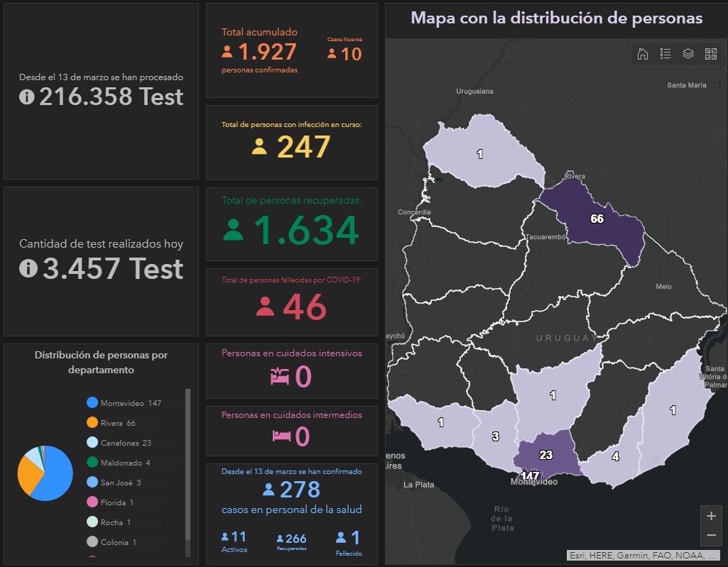Toggle Rivera legend entry
The image size is (728, 567).
[x=117, y=423]
